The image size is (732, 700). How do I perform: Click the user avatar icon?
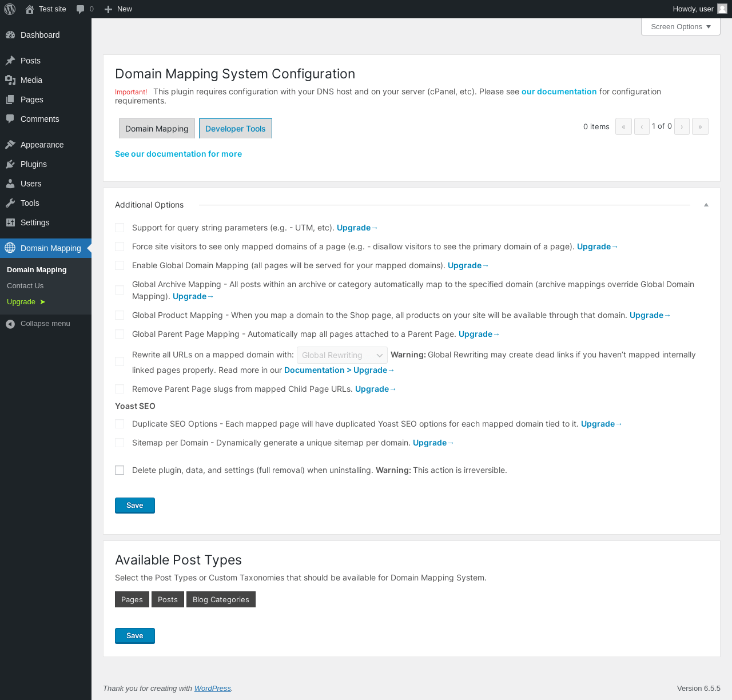[722, 9]
